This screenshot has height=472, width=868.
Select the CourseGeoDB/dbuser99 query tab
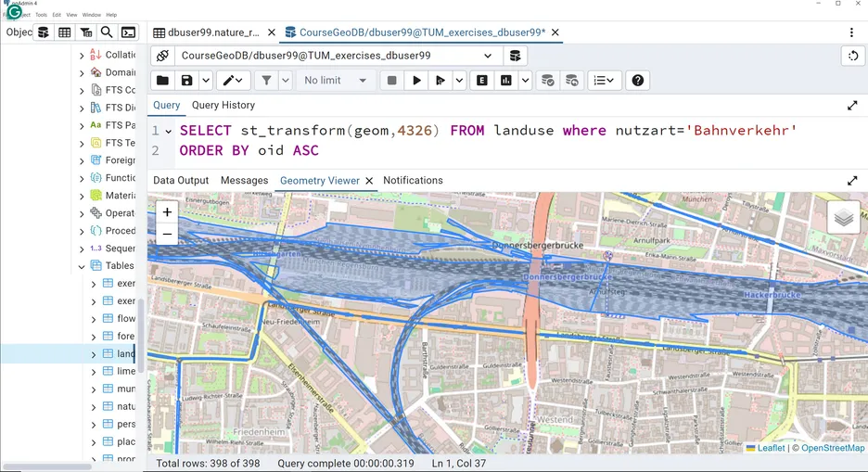pyautogui.click(x=415, y=32)
